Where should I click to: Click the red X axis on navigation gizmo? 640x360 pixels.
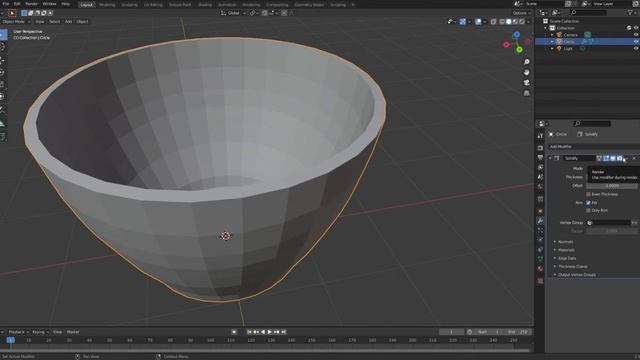507,44
